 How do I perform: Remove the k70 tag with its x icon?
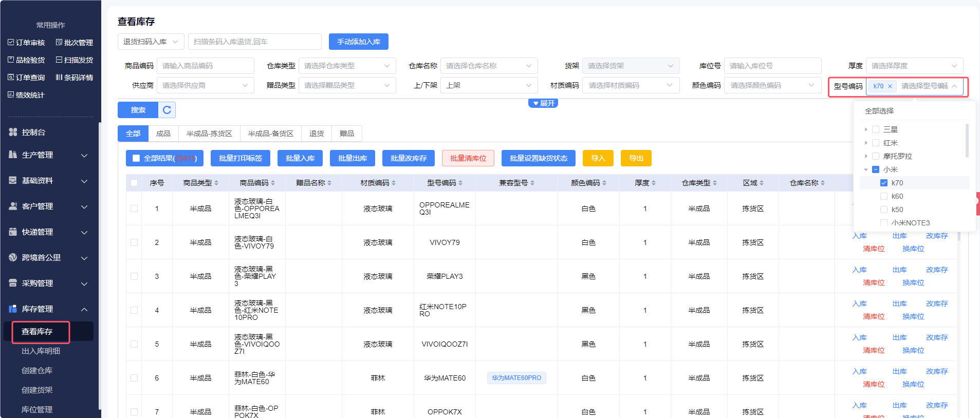(890, 86)
